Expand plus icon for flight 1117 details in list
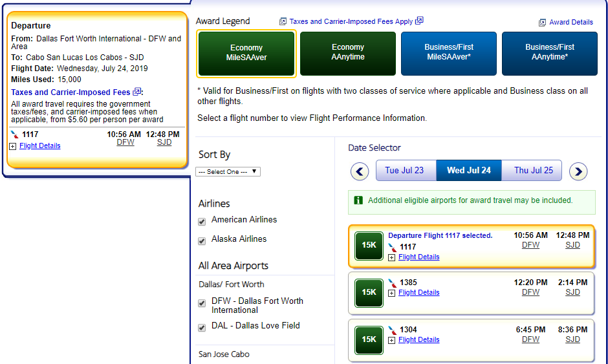 (x=391, y=257)
